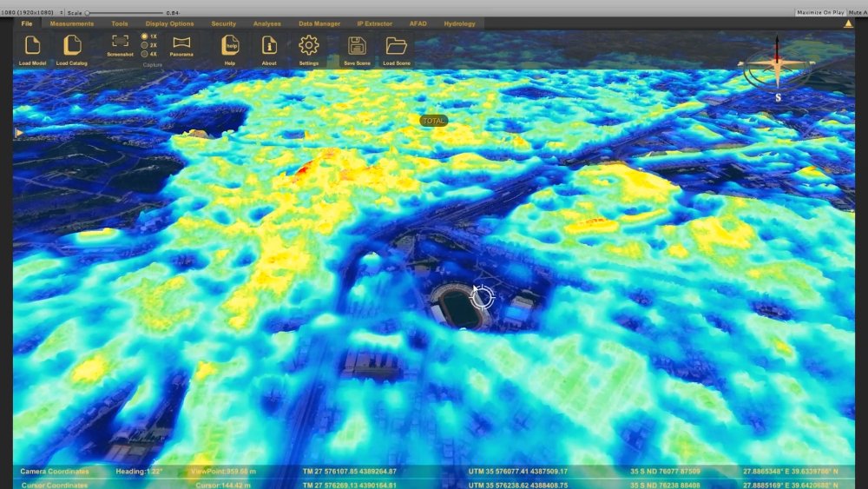868x489 pixels.
Task: Click the Load Scene folder icon
Action: click(396, 45)
